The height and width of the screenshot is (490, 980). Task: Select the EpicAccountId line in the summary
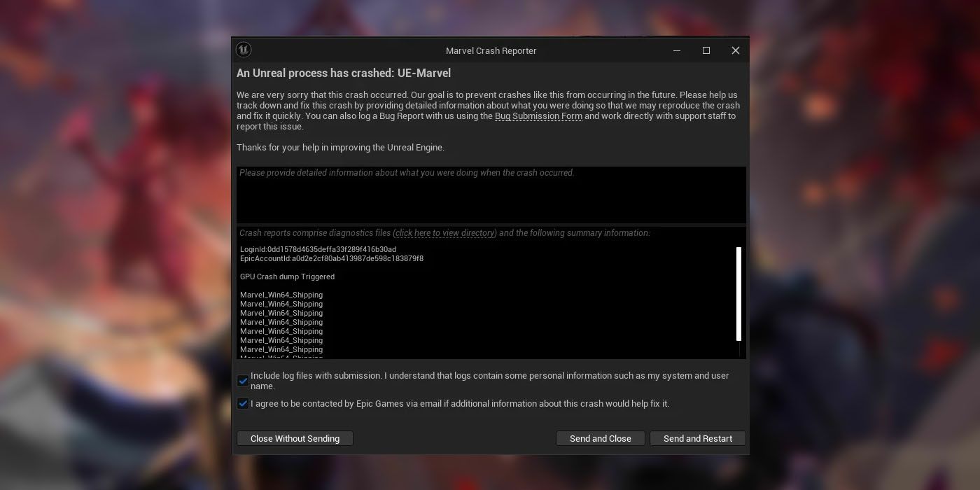pyautogui.click(x=331, y=259)
